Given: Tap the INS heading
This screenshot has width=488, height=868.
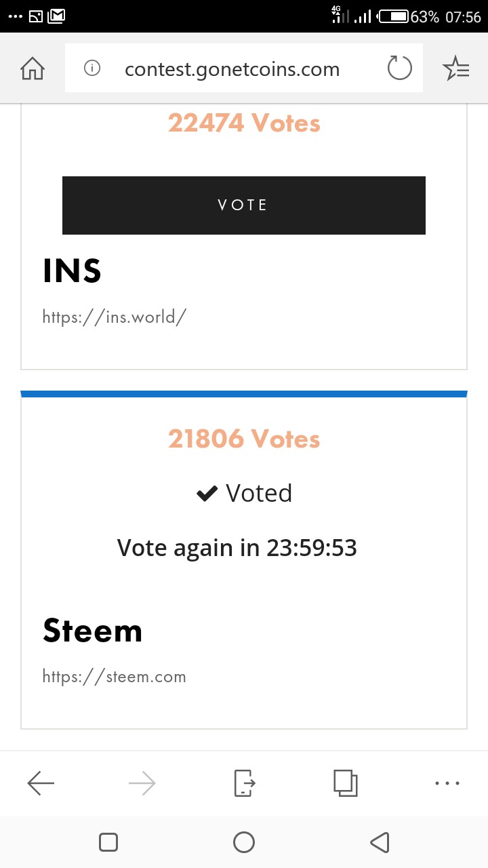Looking at the screenshot, I should tap(72, 271).
